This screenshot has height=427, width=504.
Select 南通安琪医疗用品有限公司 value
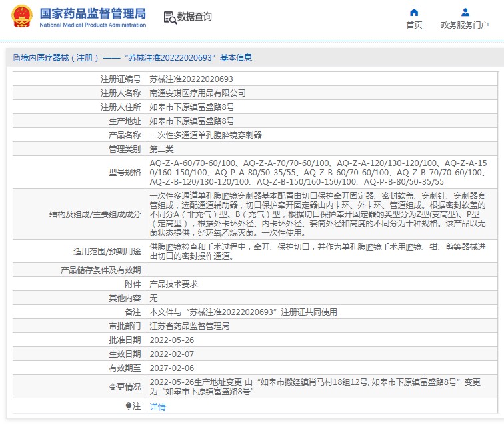click(x=198, y=93)
